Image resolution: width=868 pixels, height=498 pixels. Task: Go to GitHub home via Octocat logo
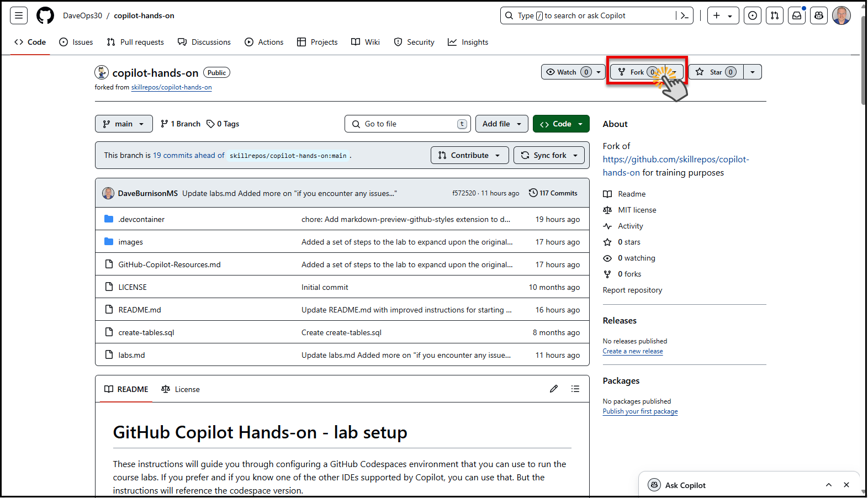click(45, 15)
